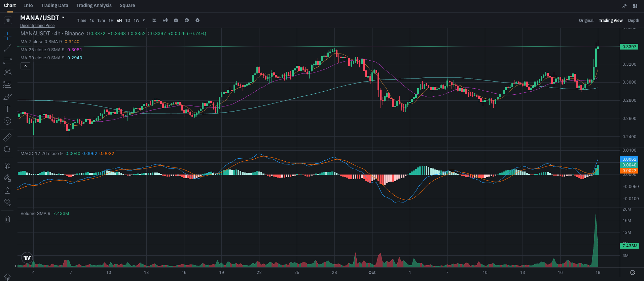Viewport: 644px width, 281px height.
Task: Collapse the indicator legend chevron
Action: pos(26,66)
